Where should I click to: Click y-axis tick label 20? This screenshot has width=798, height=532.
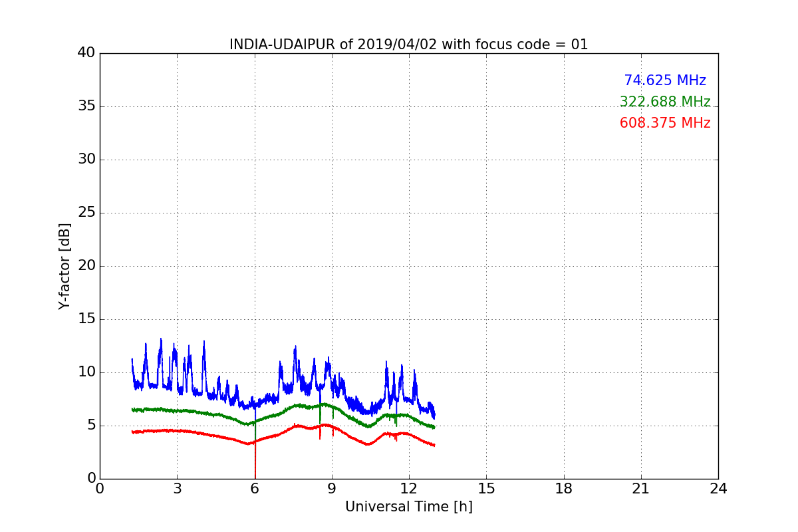pos(86,266)
